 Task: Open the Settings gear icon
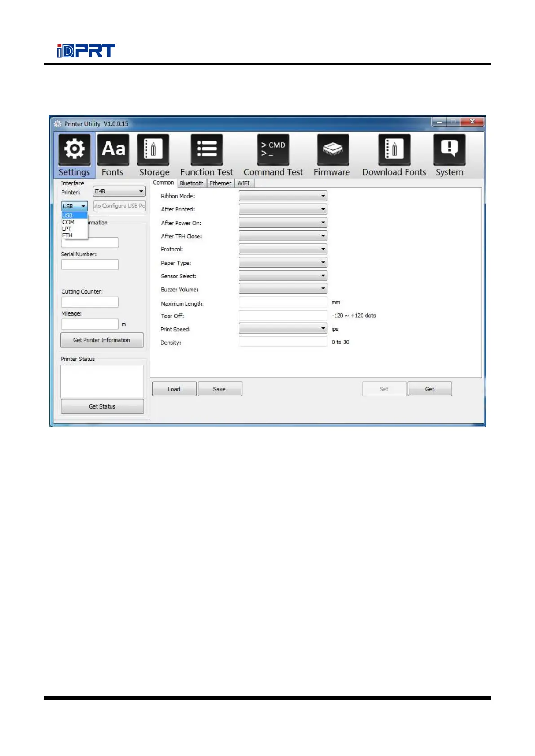74,149
